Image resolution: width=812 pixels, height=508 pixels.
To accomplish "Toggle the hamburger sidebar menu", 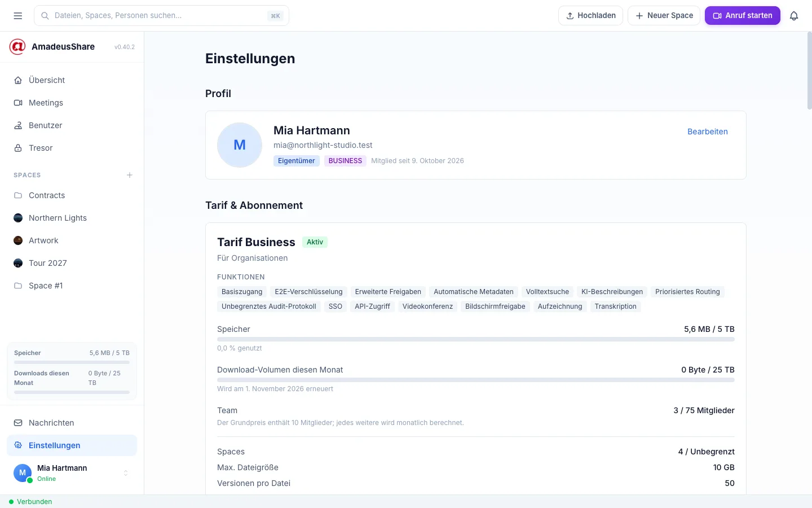I will click(x=18, y=16).
